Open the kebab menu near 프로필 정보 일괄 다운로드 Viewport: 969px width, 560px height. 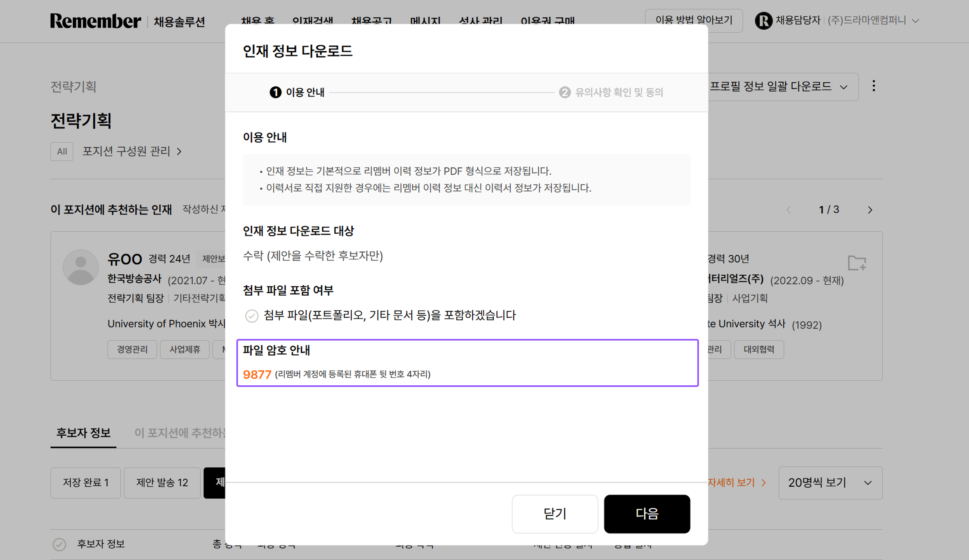click(874, 86)
